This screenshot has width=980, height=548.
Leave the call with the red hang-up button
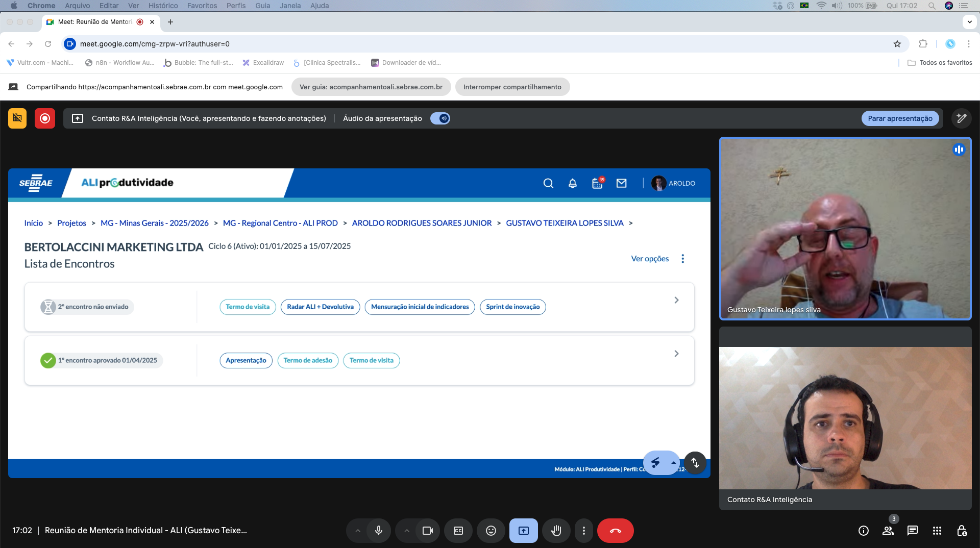pyautogui.click(x=616, y=531)
